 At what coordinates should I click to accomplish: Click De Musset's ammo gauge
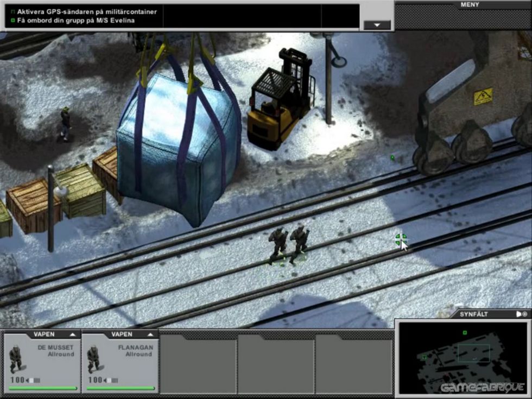click(x=33, y=381)
